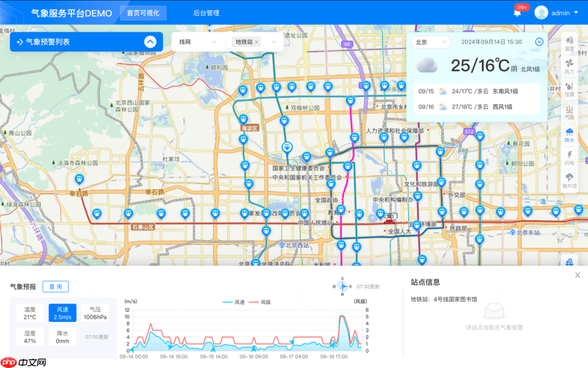Screen dimensions: 588x368
Task: Select the 闪电 lightning layer icon
Action: point(569,159)
